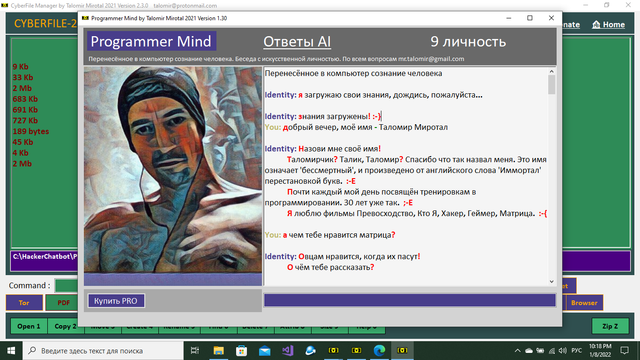Click the Task View icon
The image size is (640, 360).
pos(195,350)
